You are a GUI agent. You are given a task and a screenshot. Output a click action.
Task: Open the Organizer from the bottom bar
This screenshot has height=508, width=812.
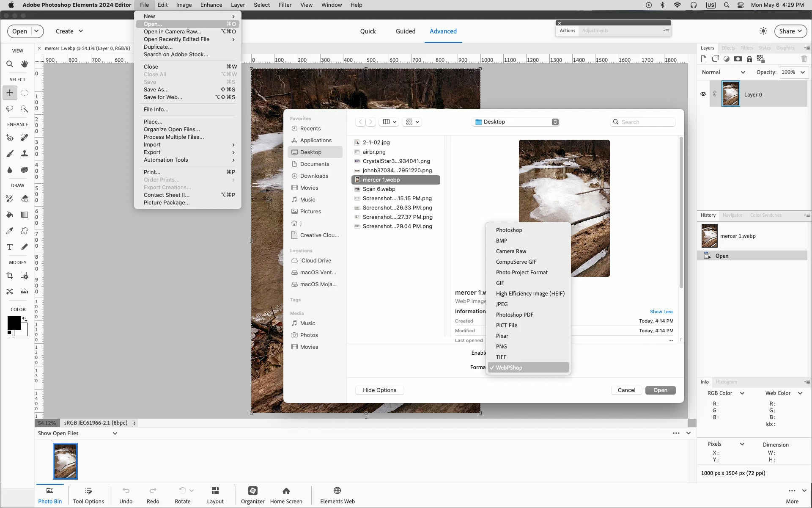[x=252, y=494]
